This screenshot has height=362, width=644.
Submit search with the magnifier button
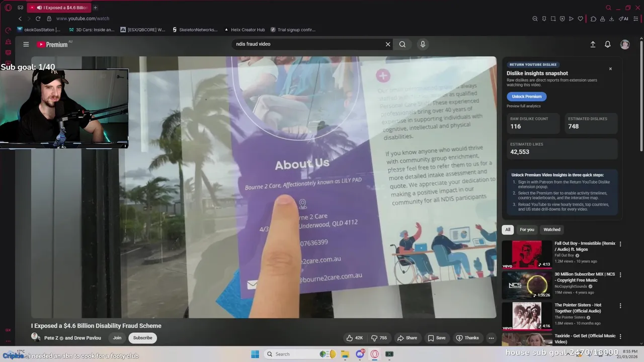(403, 44)
